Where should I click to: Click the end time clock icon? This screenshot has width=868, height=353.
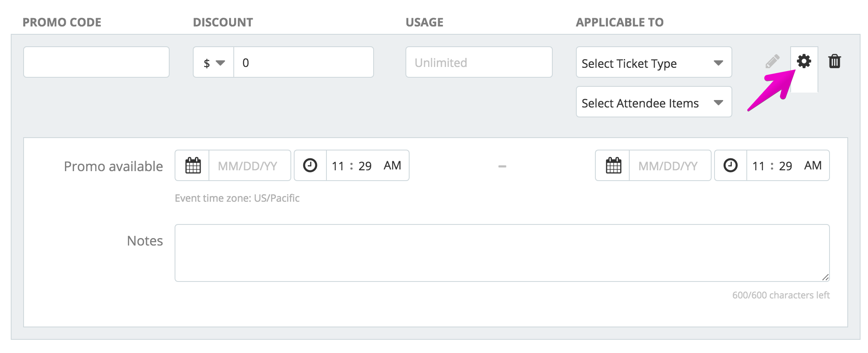[730, 165]
